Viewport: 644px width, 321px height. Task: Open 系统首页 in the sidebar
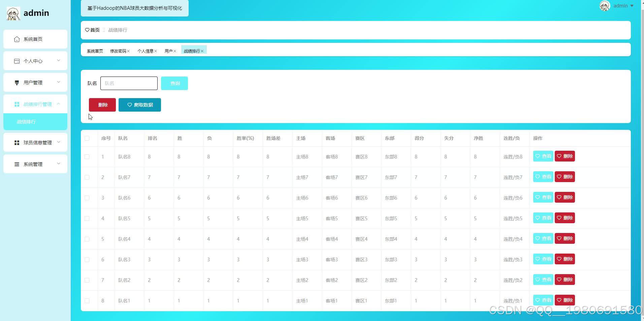point(35,39)
